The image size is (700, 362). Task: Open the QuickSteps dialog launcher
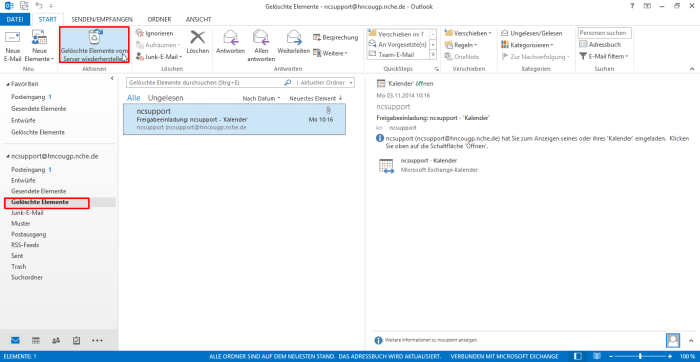coord(436,69)
